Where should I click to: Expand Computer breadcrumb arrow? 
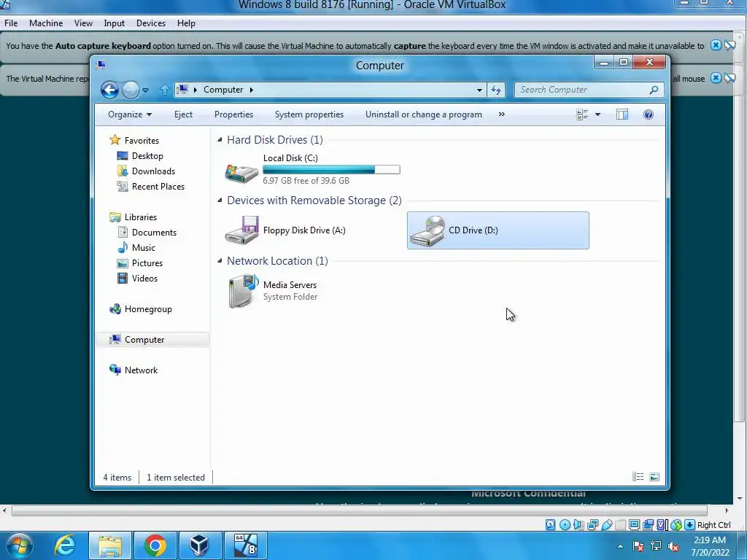point(252,90)
